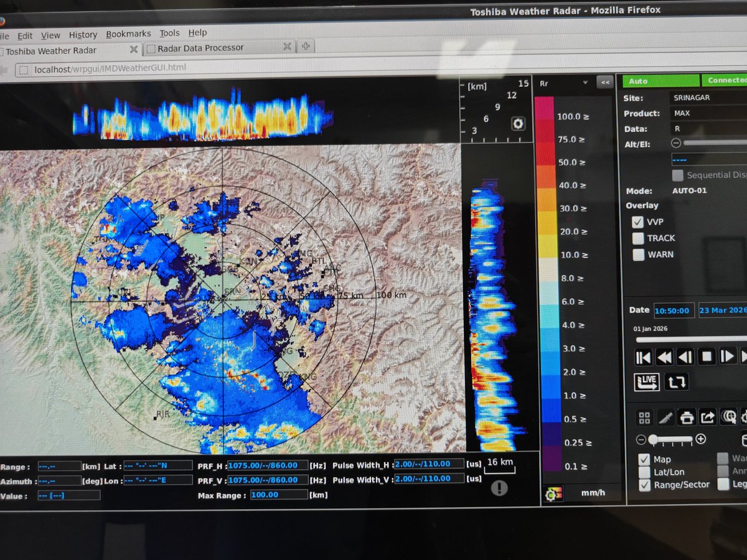Click the time field 10:50:00
This screenshot has width=747, height=560.
tap(674, 310)
